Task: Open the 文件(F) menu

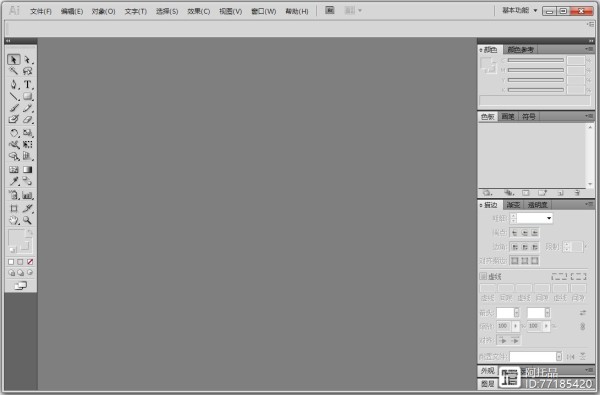Action: point(41,11)
